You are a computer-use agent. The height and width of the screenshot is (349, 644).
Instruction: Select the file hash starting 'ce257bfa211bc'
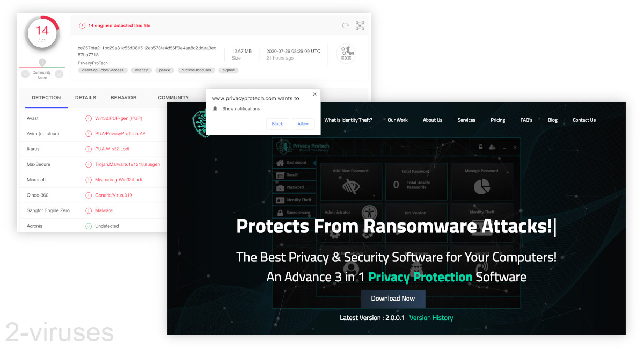147,51
